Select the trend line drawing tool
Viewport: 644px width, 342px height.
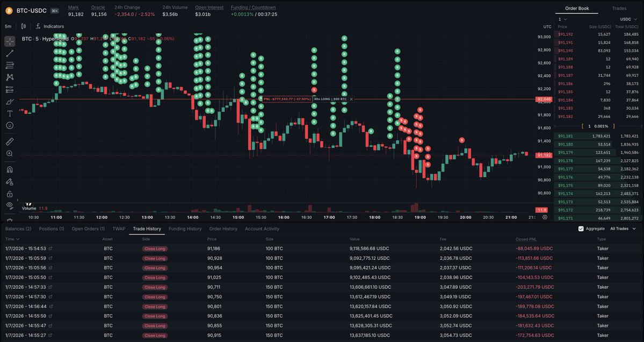pyautogui.click(x=10, y=54)
